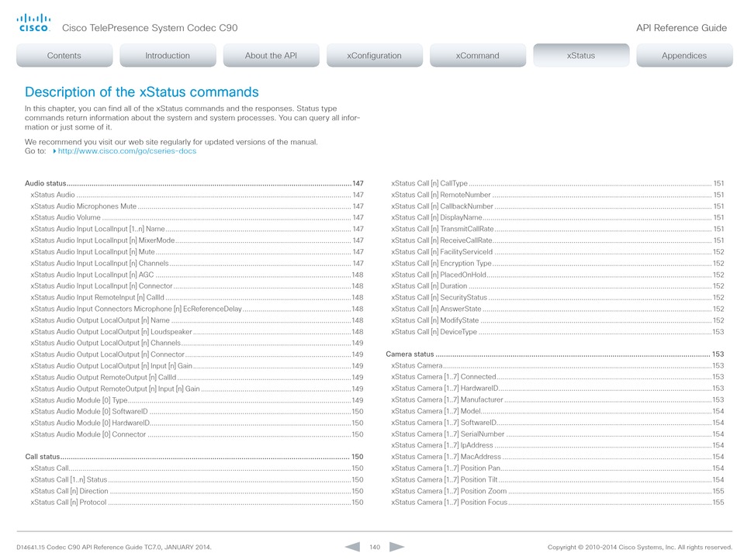
Task: Jump to Camera status section
Action: (x=555, y=354)
